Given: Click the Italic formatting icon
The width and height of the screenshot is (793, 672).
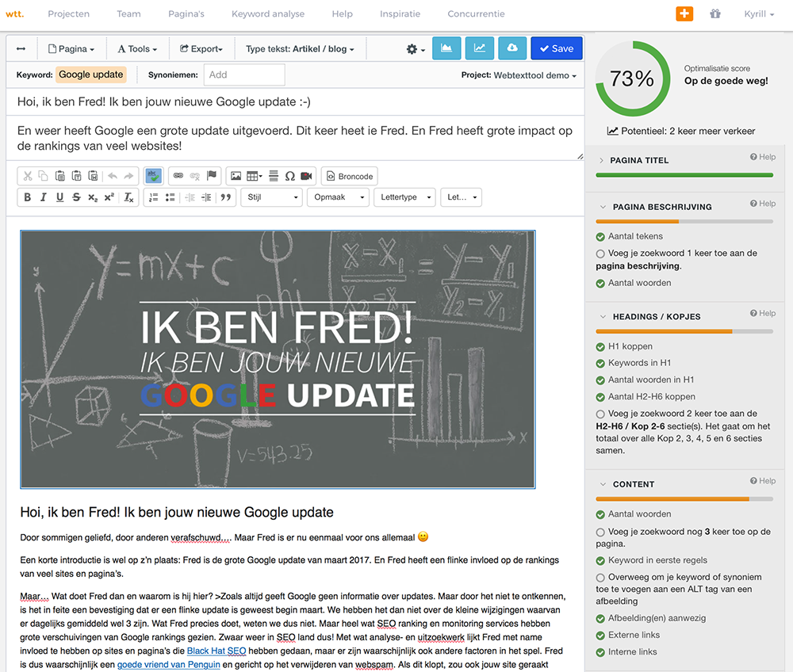Looking at the screenshot, I should pyautogui.click(x=44, y=197).
